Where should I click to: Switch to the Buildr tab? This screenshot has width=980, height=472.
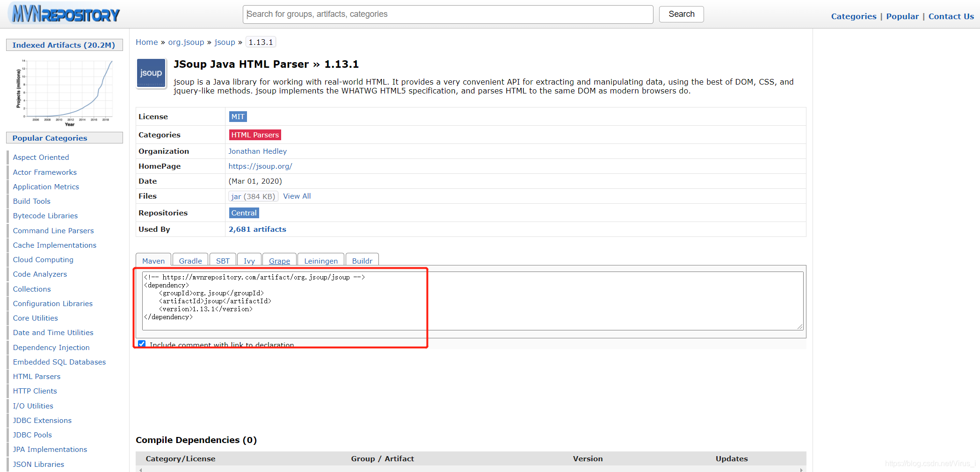[362, 260]
